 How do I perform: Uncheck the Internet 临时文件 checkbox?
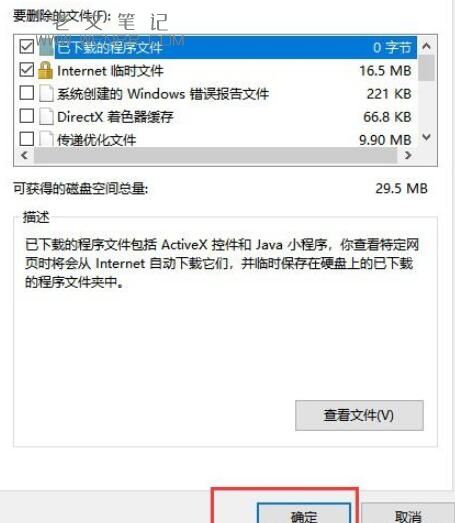pyautogui.click(x=26, y=70)
